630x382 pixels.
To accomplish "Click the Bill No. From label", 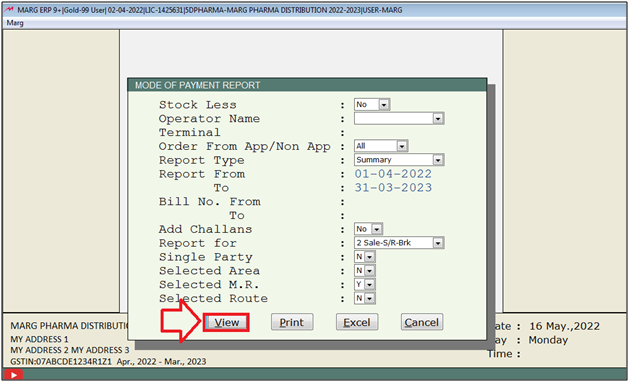I will pos(209,202).
